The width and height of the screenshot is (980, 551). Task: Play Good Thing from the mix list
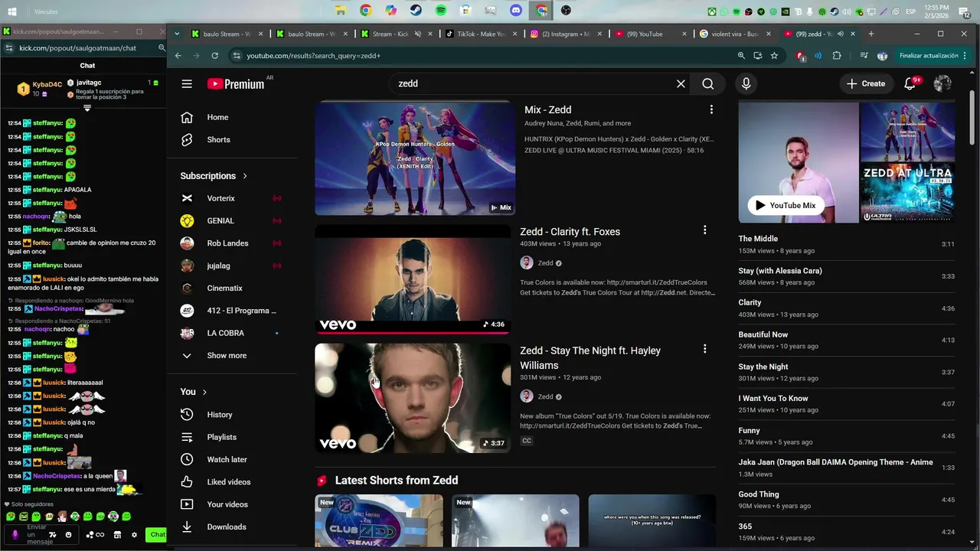point(846,500)
